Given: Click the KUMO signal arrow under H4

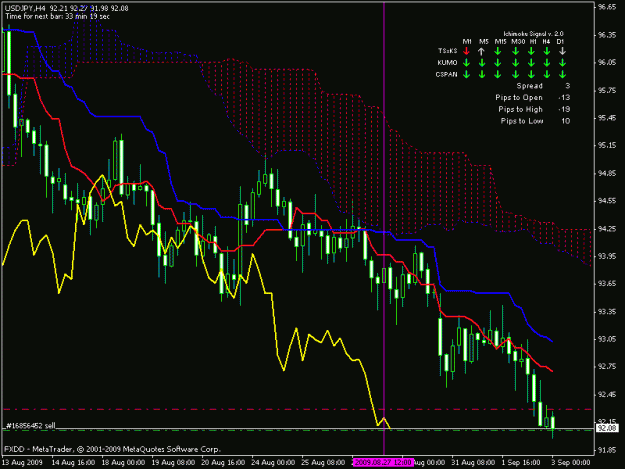Looking at the screenshot, I should tap(547, 63).
